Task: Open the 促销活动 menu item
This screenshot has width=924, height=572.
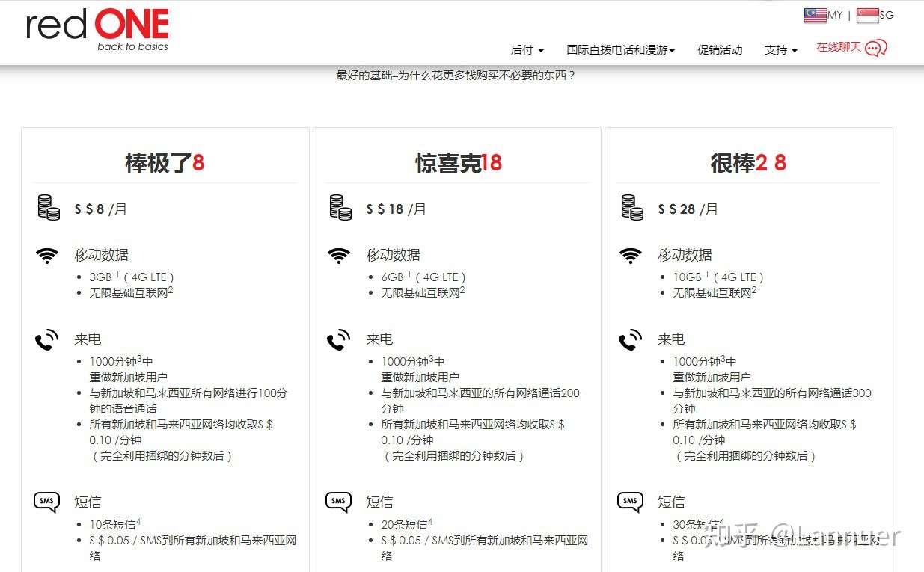Action: point(720,49)
